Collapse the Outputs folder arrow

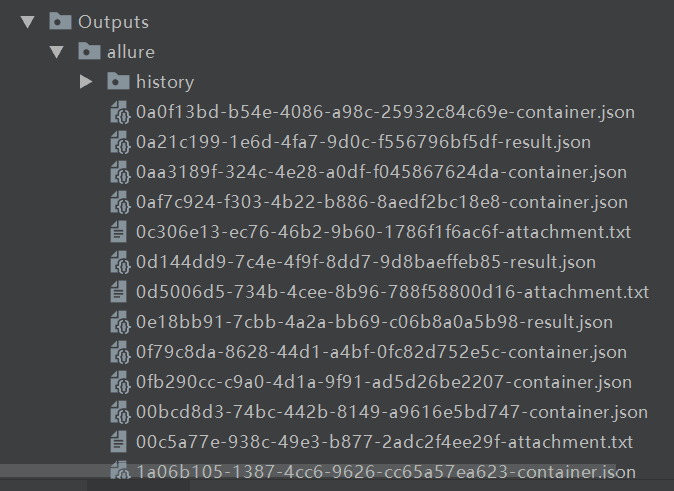27,21
